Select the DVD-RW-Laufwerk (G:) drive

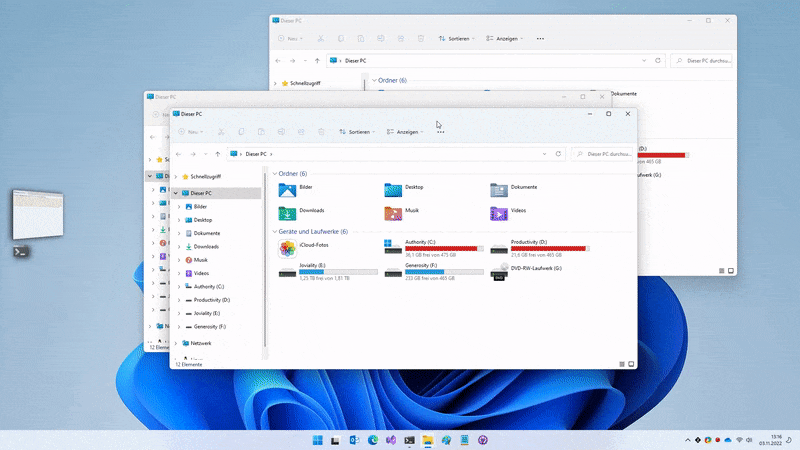coord(526,271)
